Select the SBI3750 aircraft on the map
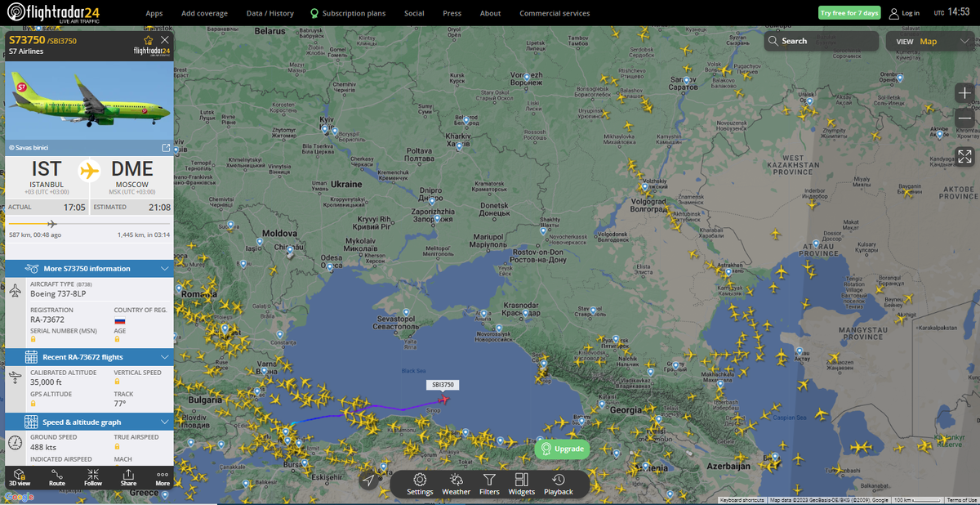The image size is (980, 505). [x=443, y=399]
